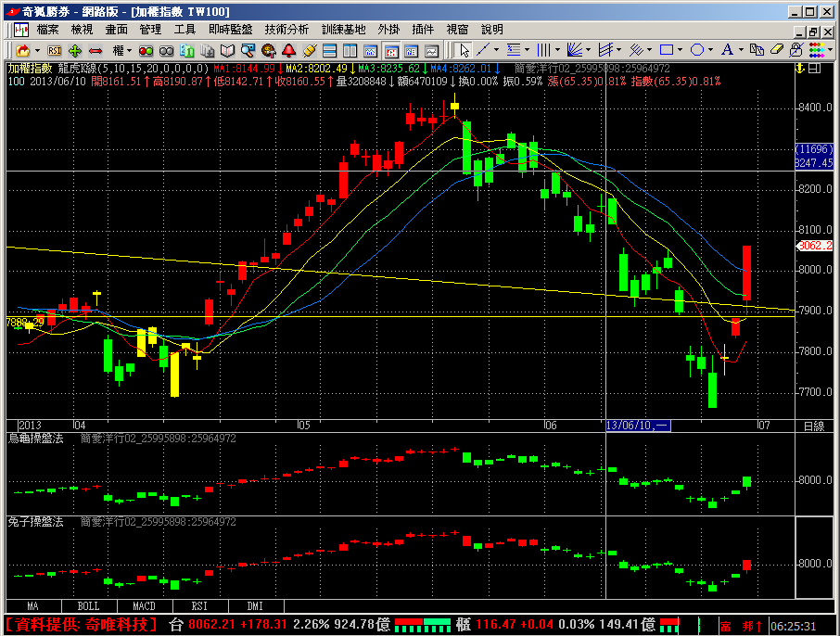Screen dimensions: 840x636
Task: Click the magnifier search icon in toolbar
Action: click(x=248, y=50)
